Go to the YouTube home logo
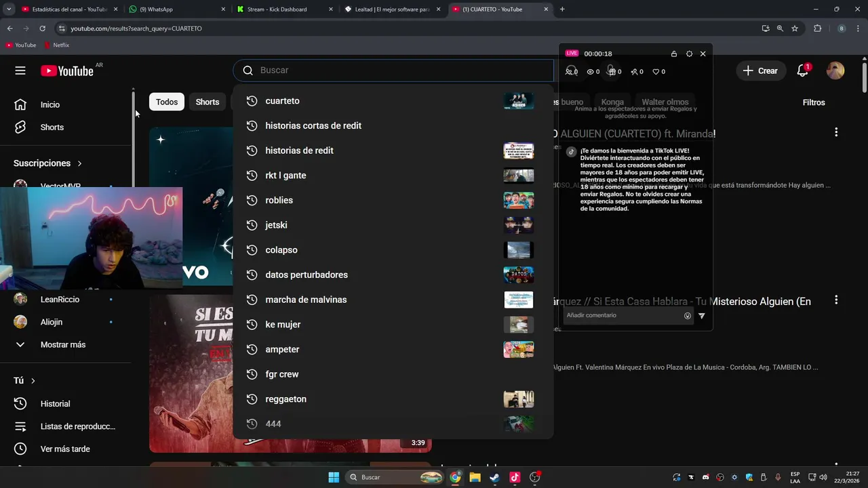 [x=67, y=70]
